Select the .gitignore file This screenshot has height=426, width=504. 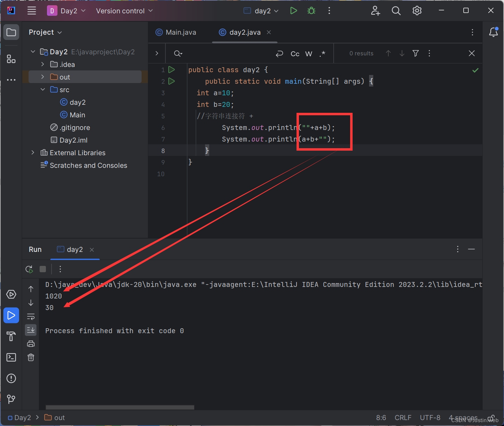tap(70, 128)
